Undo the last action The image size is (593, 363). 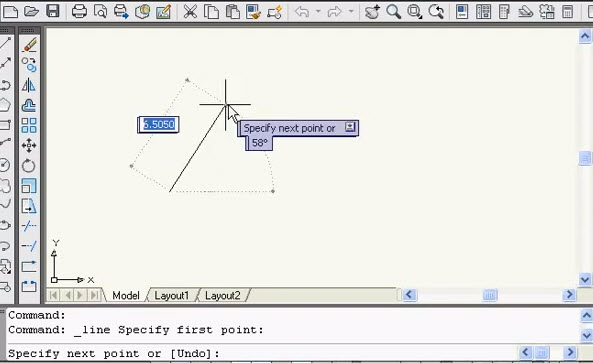[x=302, y=11]
